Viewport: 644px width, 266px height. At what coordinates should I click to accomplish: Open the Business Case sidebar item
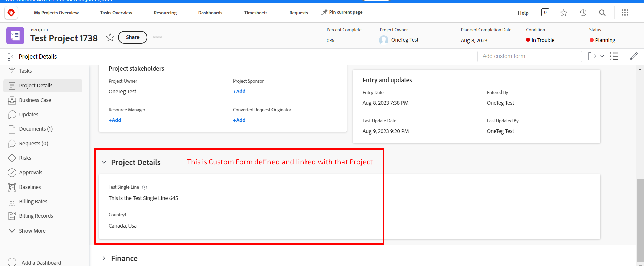point(35,100)
